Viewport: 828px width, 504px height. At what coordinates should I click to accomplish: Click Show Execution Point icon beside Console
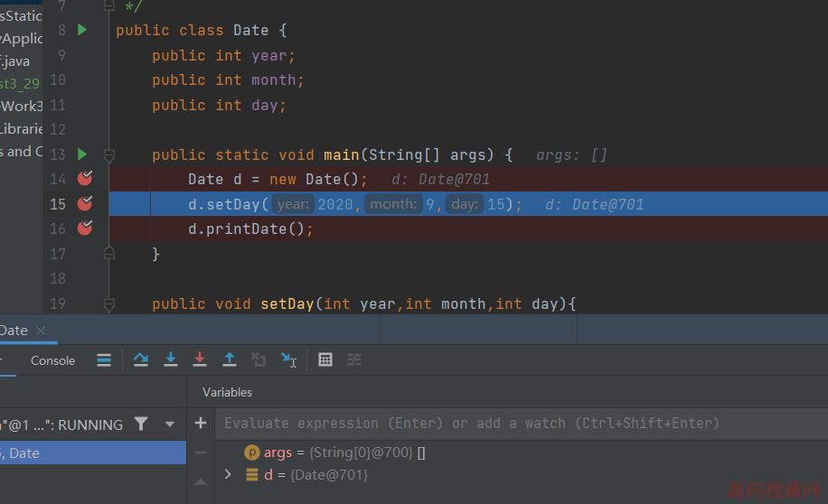(x=104, y=359)
